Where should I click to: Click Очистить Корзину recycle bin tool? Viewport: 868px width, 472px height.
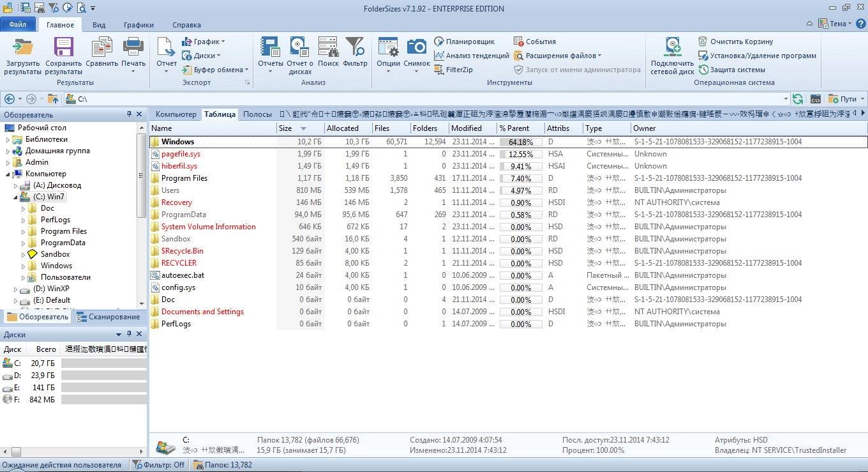tap(735, 42)
